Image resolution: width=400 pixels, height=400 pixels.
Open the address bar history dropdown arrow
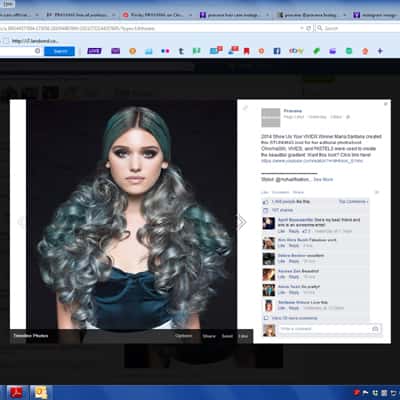302,28
